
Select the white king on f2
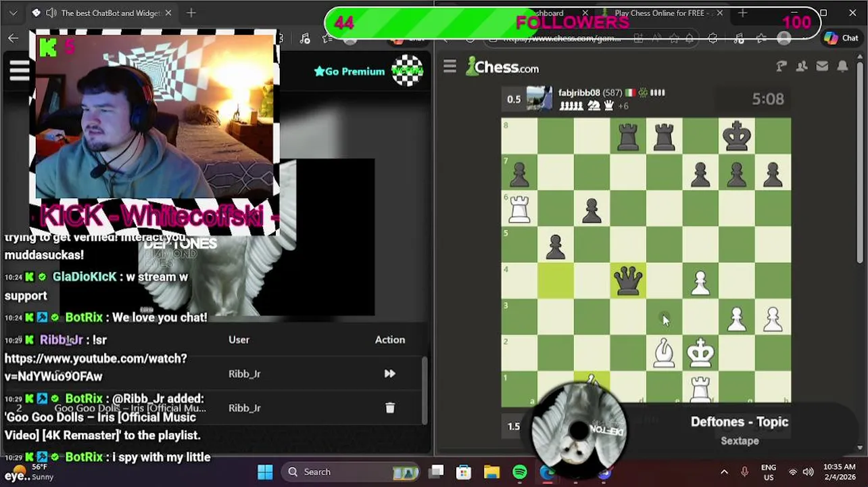click(700, 352)
